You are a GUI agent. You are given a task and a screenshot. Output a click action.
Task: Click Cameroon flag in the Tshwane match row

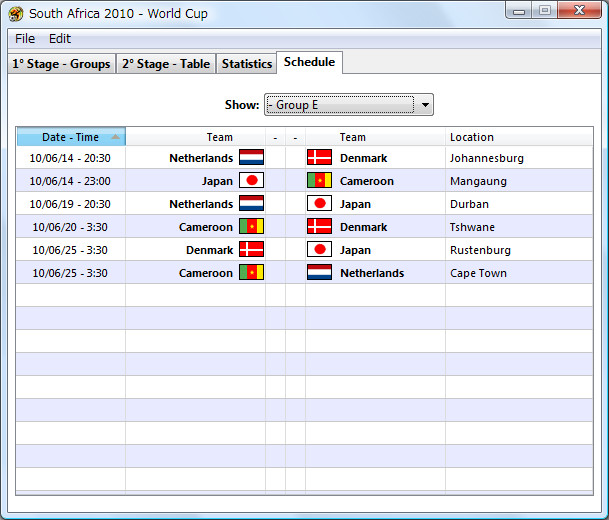point(251,226)
